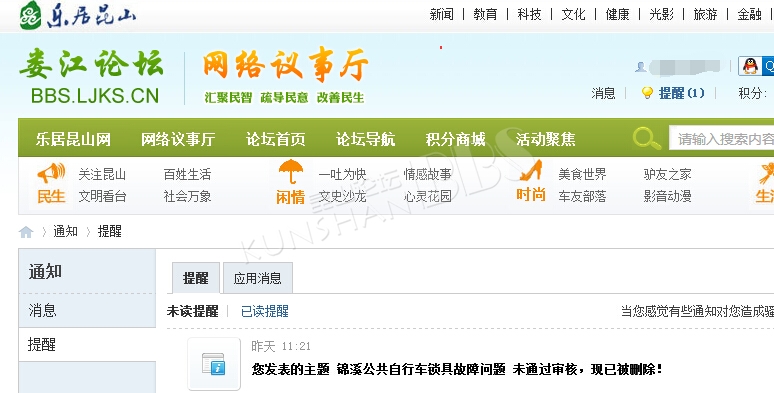Open the 影音动漫 board
The height and width of the screenshot is (393, 774).
point(667,196)
